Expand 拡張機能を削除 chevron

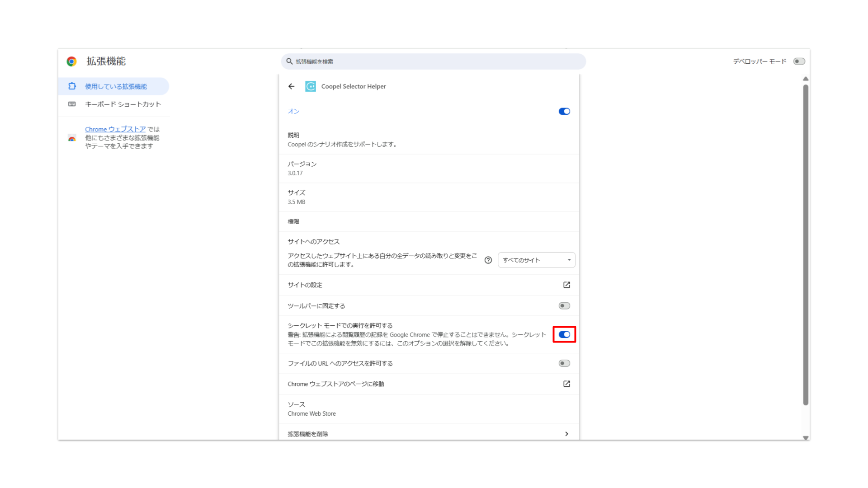[x=566, y=434]
